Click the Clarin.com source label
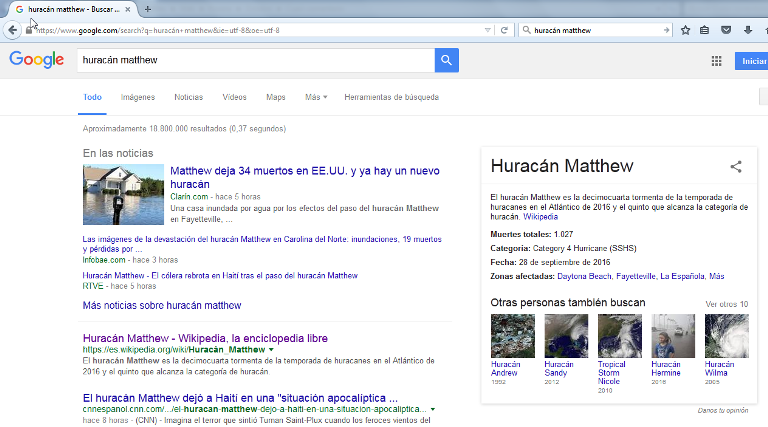The height and width of the screenshot is (427, 768). click(189, 196)
